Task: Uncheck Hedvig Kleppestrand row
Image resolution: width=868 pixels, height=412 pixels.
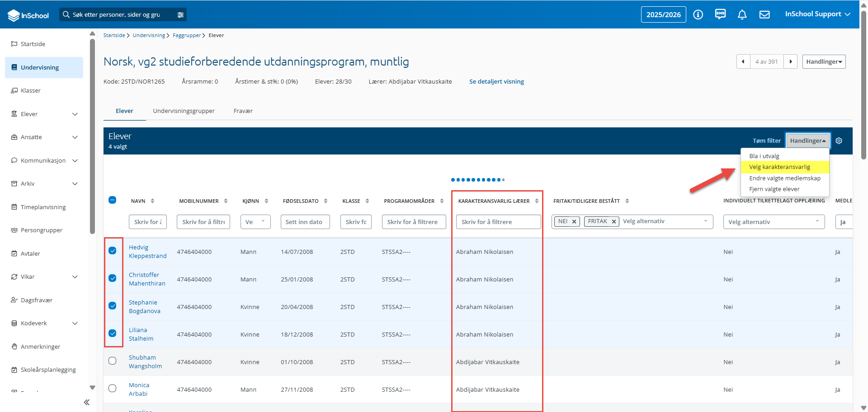Action: tap(113, 251)
